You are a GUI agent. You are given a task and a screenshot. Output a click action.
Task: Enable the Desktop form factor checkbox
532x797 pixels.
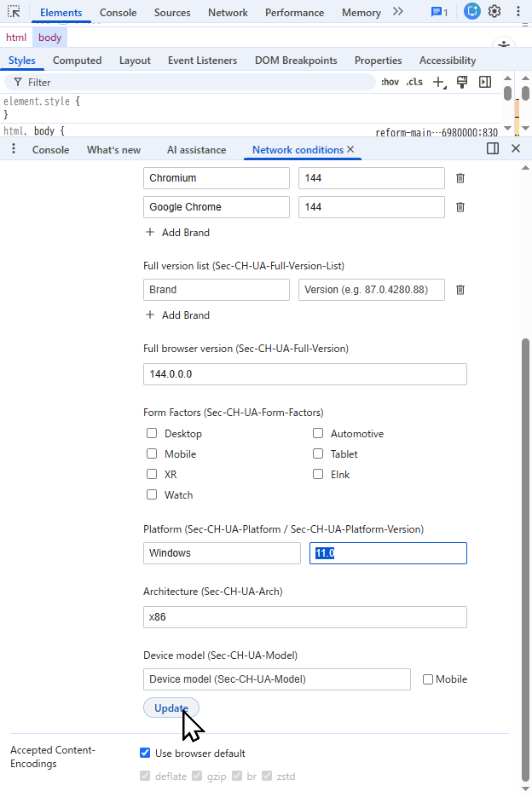coord(152,434)
